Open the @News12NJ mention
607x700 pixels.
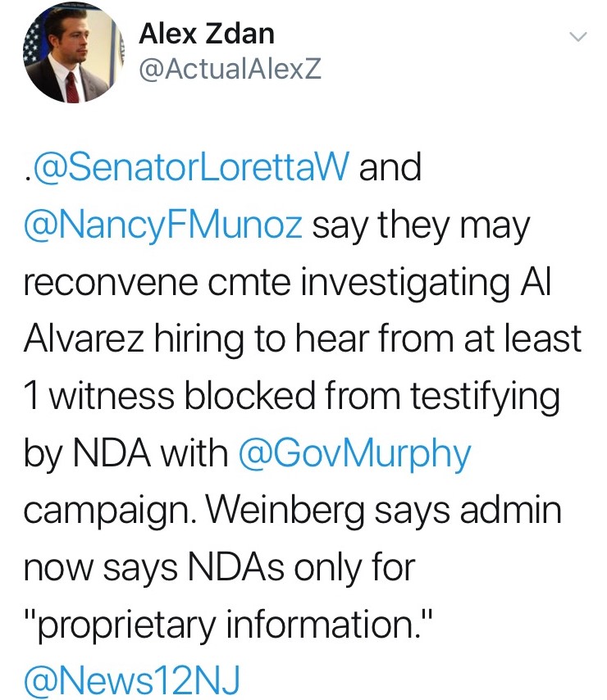click(x=132, y=681)
